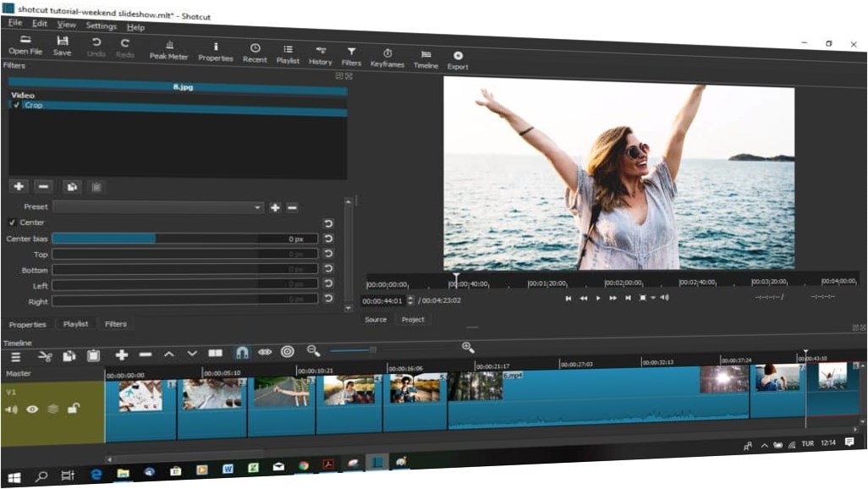Toggle scrub while dragging icon

tap(265, 352)
